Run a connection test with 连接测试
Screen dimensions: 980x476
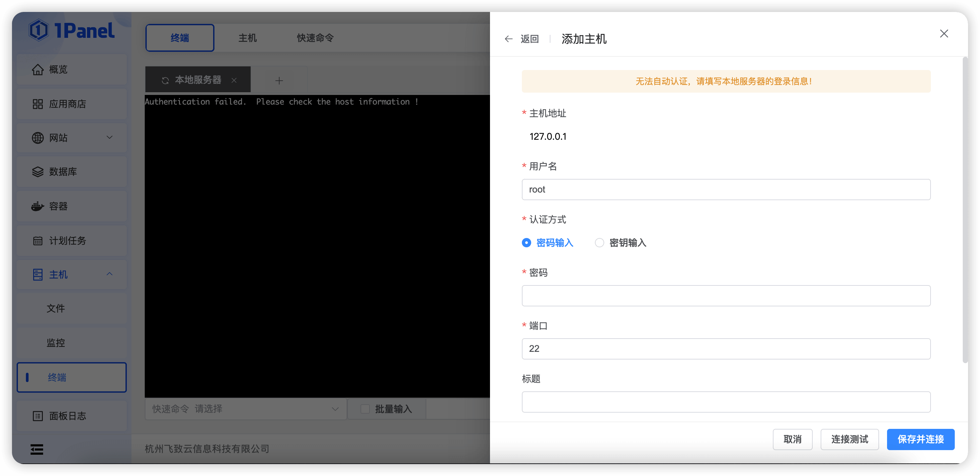point(850,439)
